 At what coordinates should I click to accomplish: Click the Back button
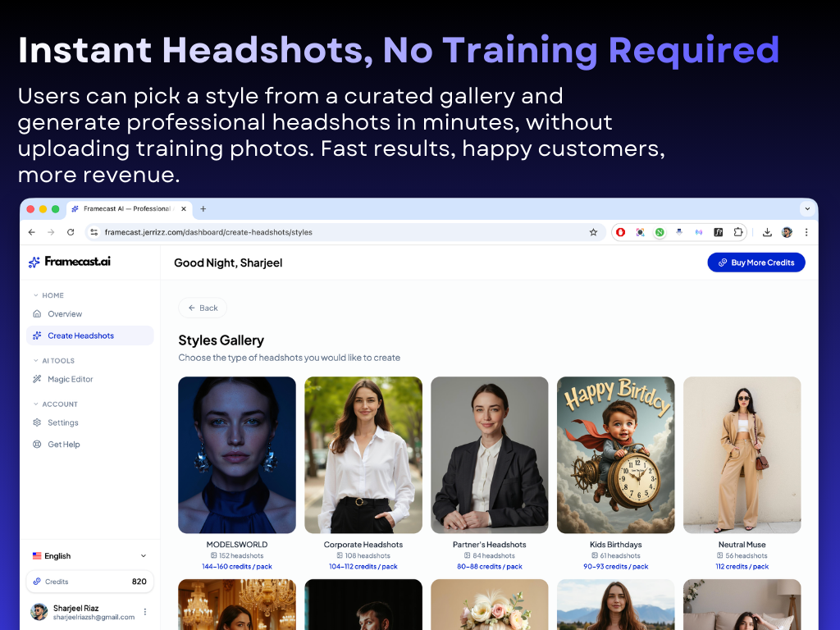203,308
